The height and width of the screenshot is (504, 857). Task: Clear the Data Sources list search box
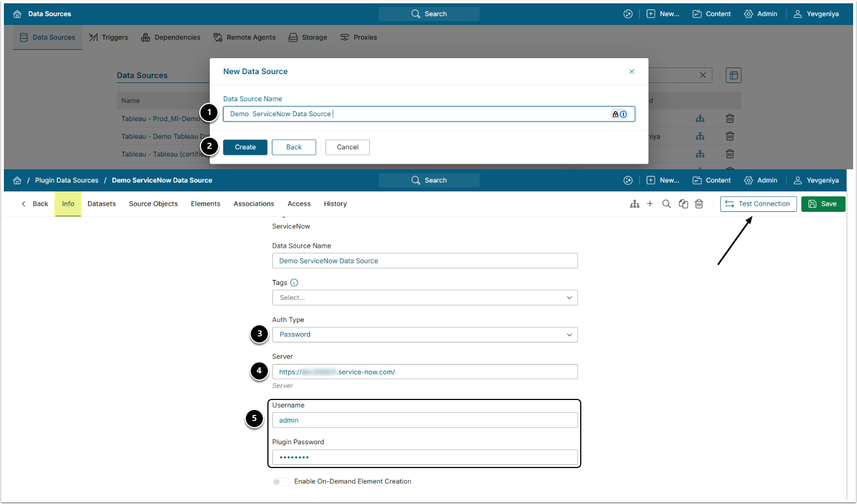(703, 75)
